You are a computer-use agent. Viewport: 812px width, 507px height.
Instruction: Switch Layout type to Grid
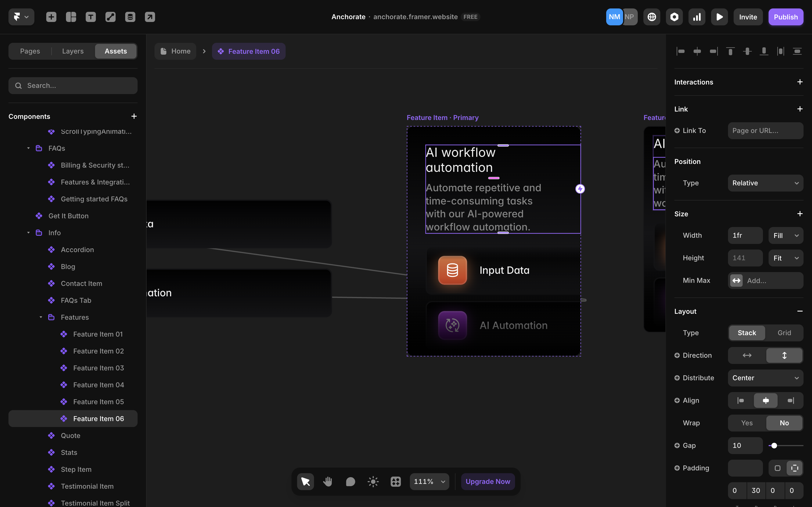coord(784,333)
